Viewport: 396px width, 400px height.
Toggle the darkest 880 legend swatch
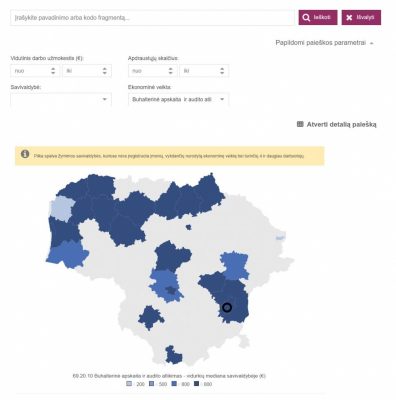tap(196, 384)
